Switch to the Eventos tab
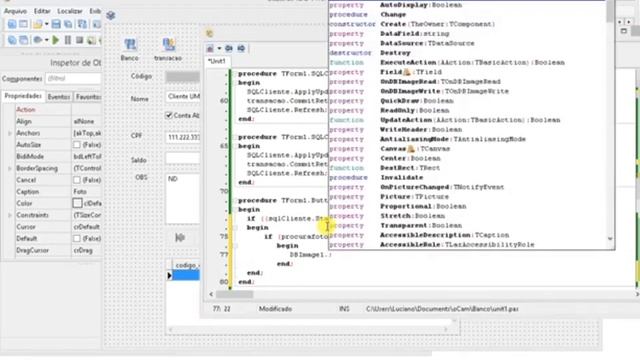 coord(59,97)
